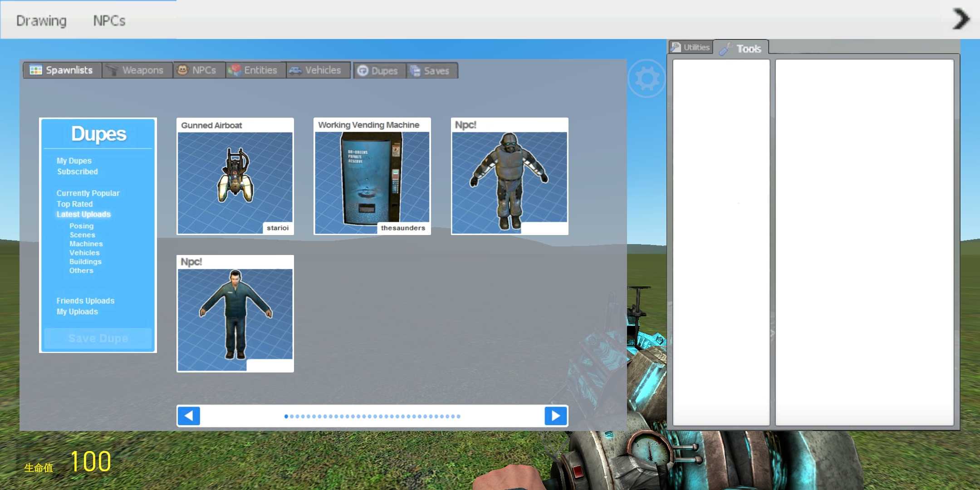The width and height of the screenshot is (980, 490).
Task: Click the health value 100
Action: pos(91,461)
